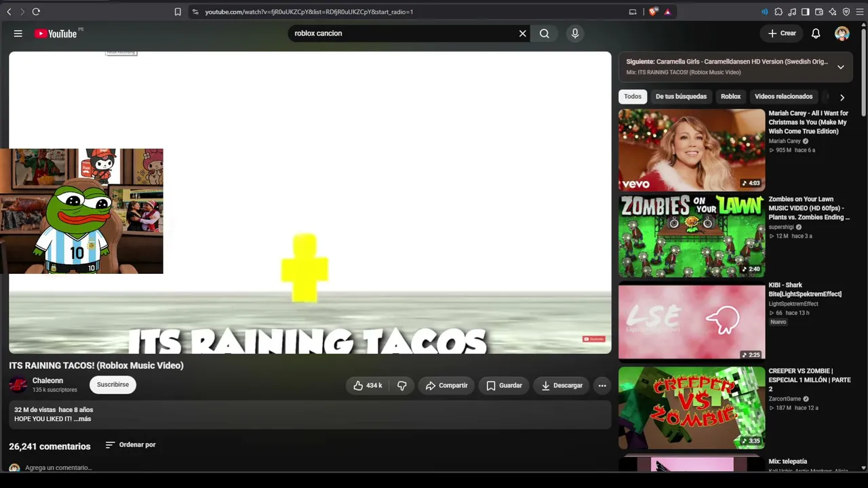Select the 'Videos relacionados' chip

coord(783,97)
